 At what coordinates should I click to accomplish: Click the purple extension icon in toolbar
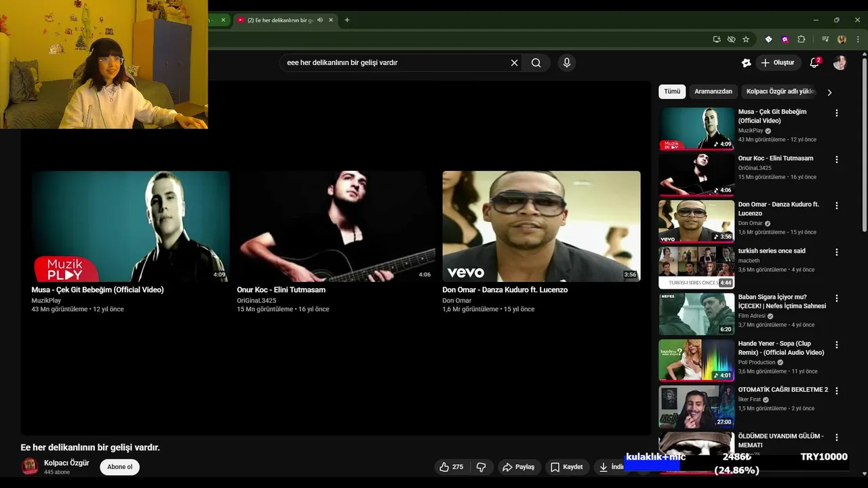click(x=785, y=39)
